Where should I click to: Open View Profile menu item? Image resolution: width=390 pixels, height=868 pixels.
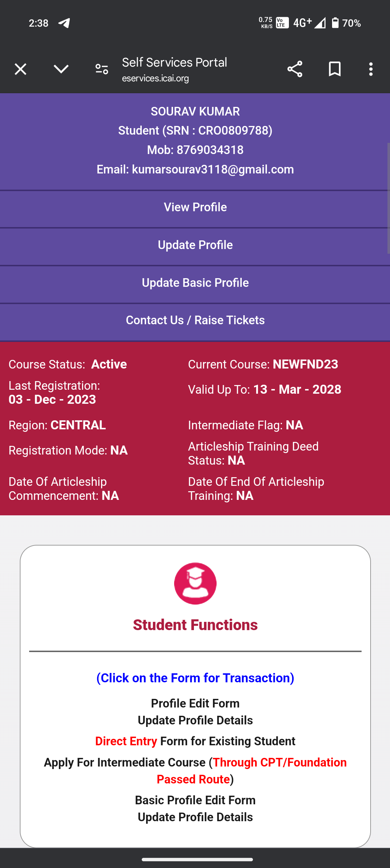(x=195, y=207)
